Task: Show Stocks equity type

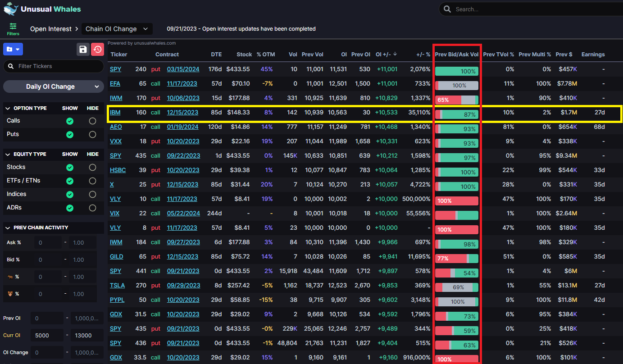Action: pos(70,167)
